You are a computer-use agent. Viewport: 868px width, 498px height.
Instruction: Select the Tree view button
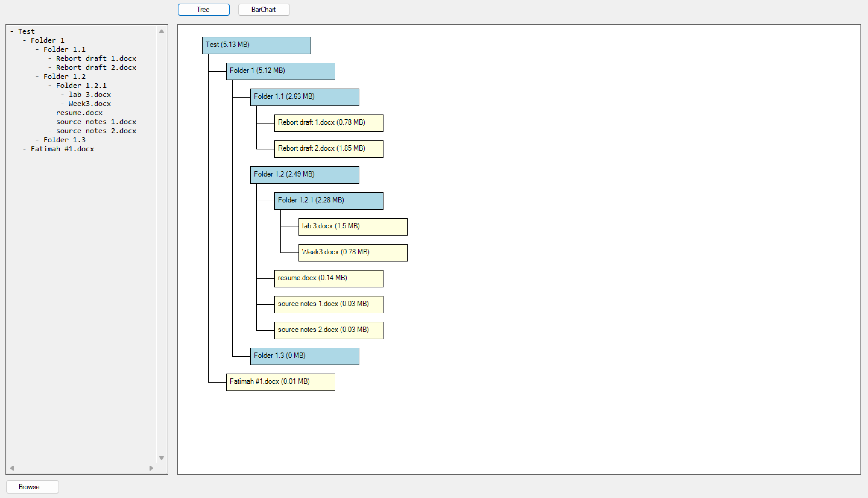point(203,10)
